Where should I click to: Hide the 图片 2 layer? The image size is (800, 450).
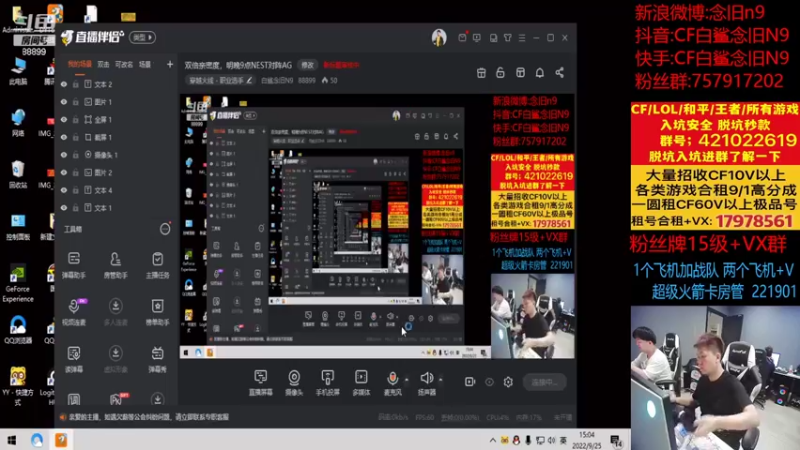click(64, 172)
